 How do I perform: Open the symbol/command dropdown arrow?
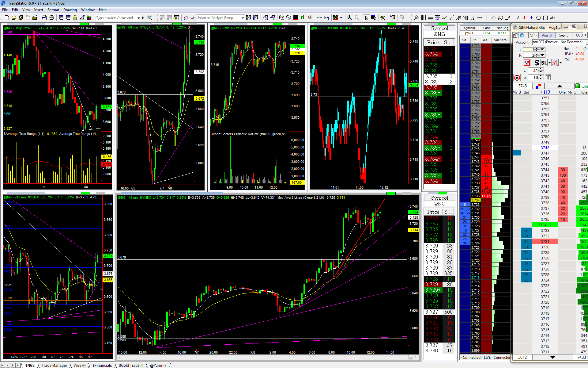point(139,18)
